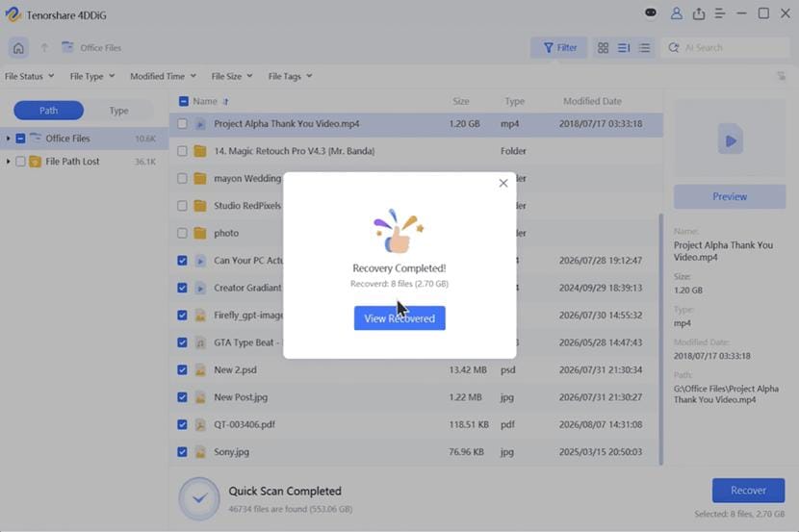Uncheck the GTA Type Beat checkbox
Image resolution: width=799 pixels, height=532 pixels.
[x=182, y=342]
